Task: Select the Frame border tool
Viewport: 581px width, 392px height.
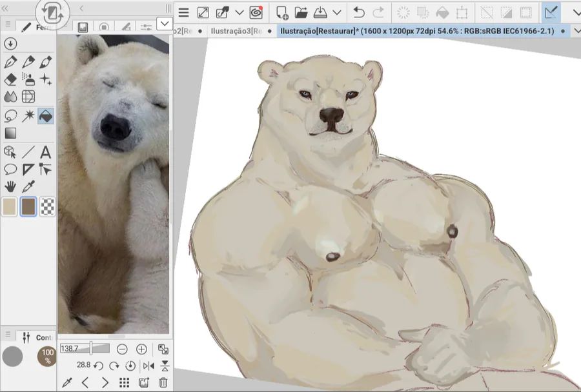Action: click(x=28, y=170)
